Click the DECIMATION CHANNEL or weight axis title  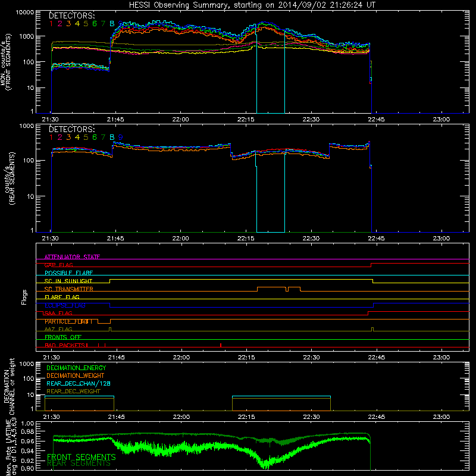(x=9, y=386)
